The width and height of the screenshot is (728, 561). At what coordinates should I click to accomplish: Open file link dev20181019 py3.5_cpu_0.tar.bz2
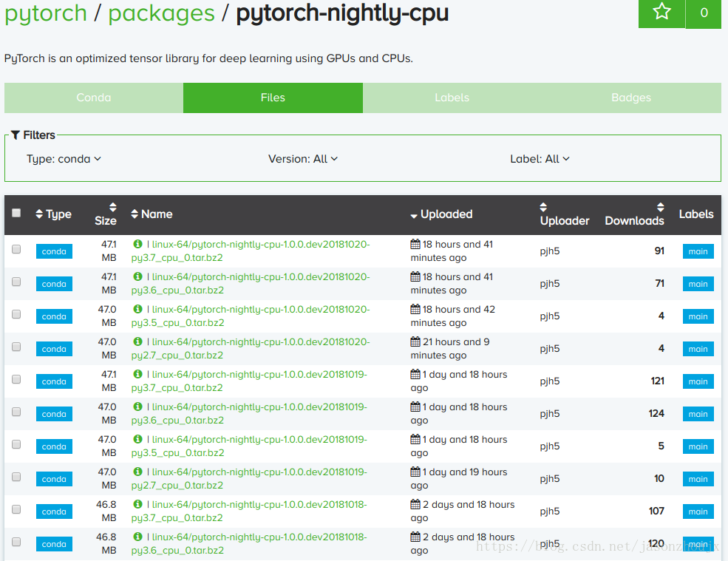[249, 446]
